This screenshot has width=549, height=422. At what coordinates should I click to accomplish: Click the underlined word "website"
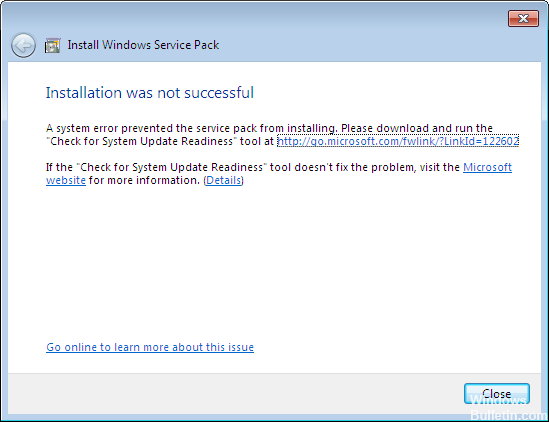tap(66, 180)
